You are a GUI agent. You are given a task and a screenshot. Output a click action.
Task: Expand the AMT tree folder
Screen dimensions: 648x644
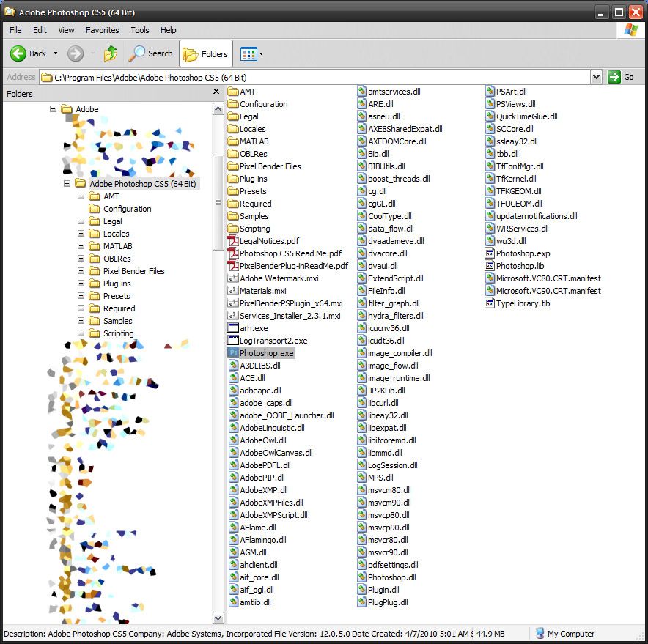point(81,196)
